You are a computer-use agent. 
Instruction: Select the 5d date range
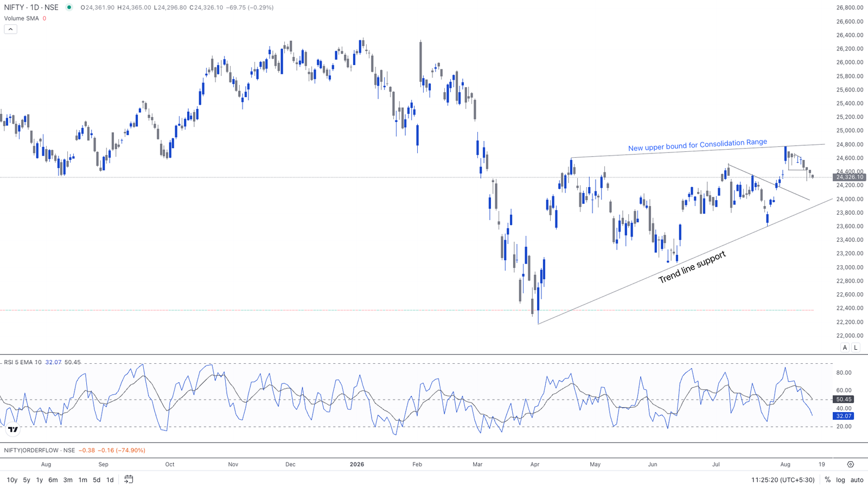(97, 480)
